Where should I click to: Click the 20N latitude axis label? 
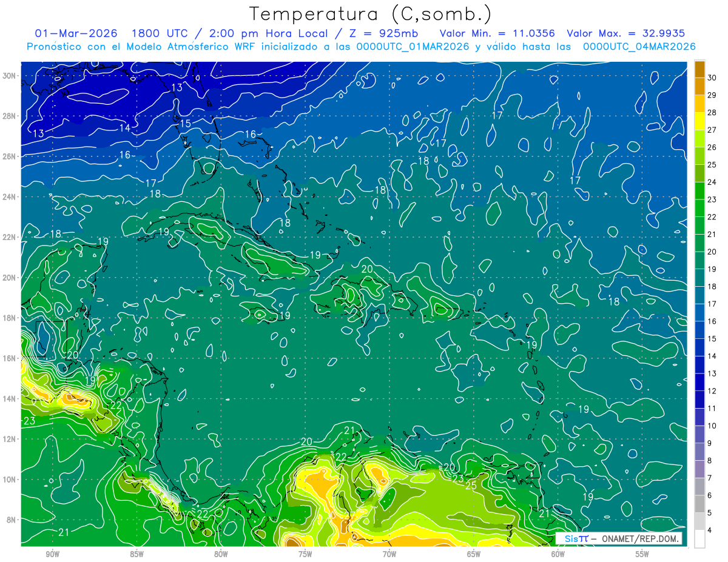[x=10, y=278]
